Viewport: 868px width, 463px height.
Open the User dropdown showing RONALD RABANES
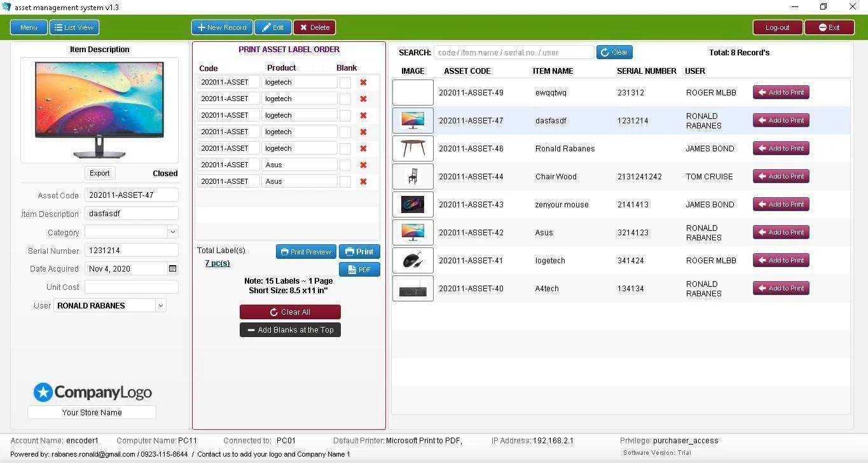pyautogui.click(x=160, y=305)
